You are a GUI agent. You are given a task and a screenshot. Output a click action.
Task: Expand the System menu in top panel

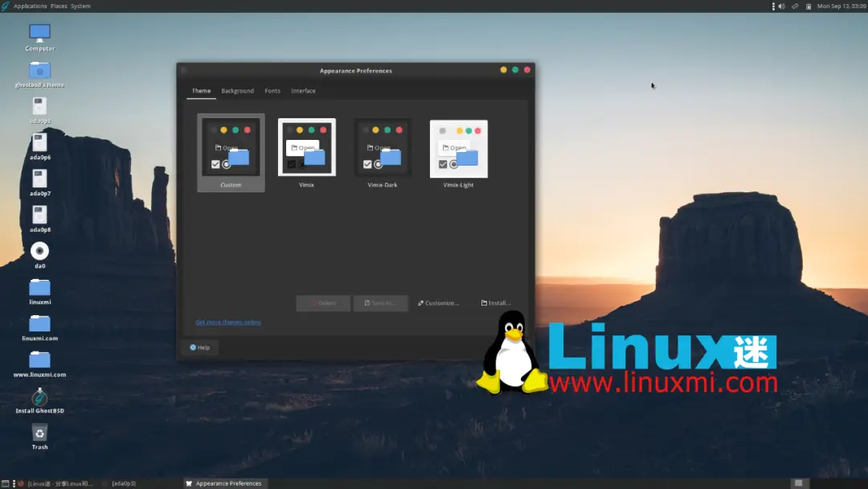pyautogui.click(x=80, y=6)
